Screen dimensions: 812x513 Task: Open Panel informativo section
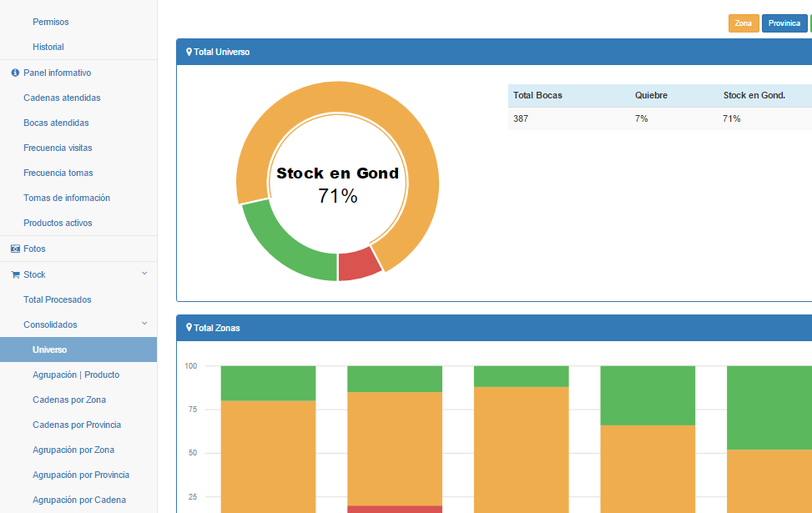point(57,73)
